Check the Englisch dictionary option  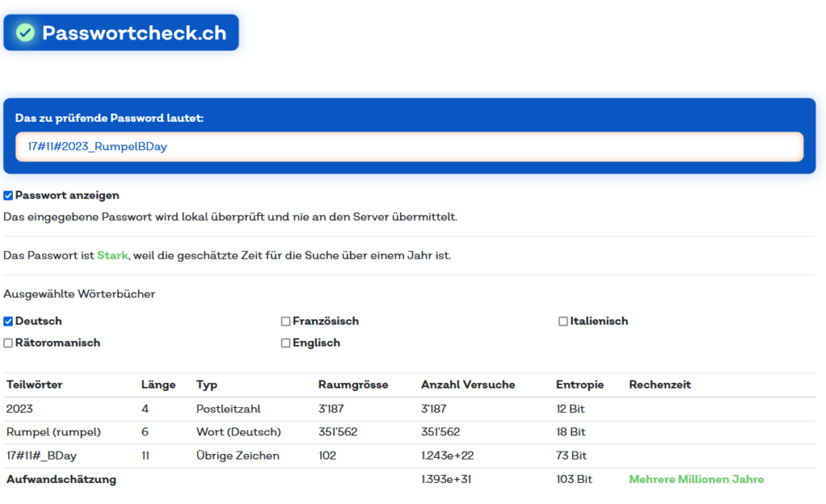coord(286,343)
